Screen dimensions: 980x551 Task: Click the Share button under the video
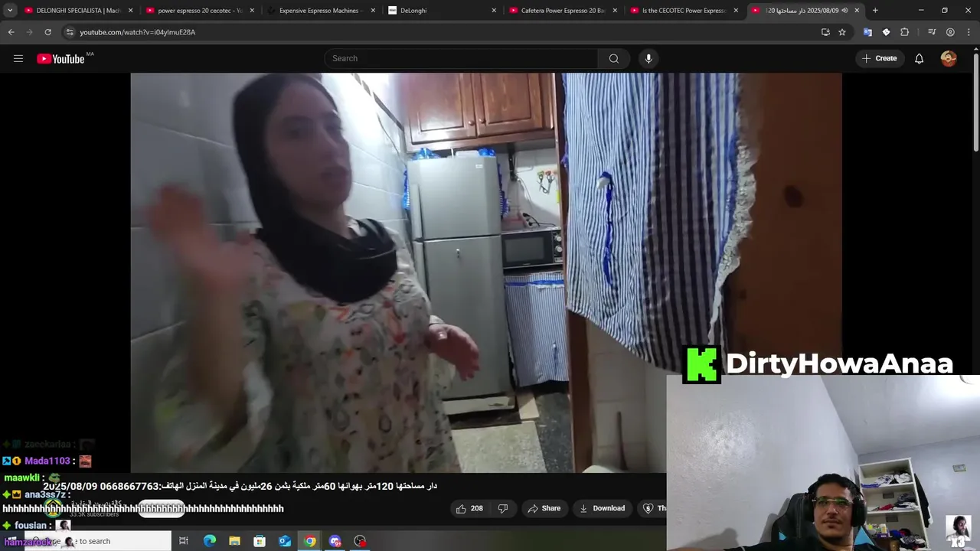544,508
